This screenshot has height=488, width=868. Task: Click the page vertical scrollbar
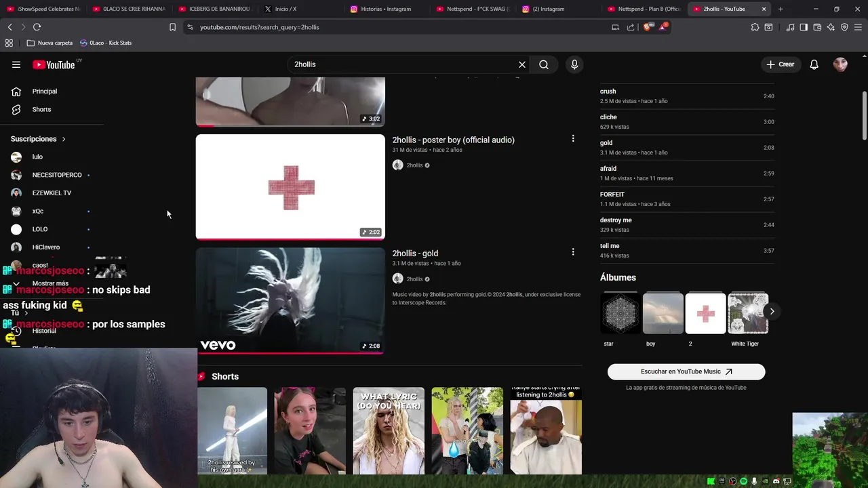point(865,115)
